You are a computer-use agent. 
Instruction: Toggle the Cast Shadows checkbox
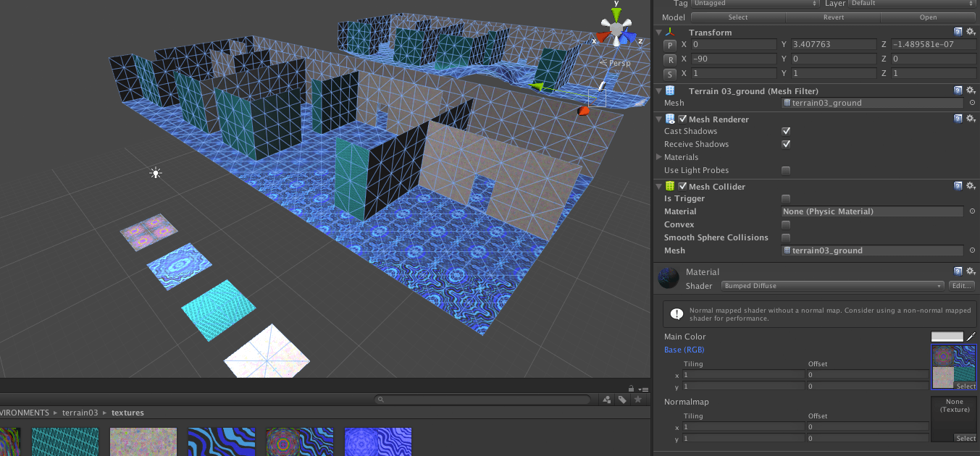point(786,131)
